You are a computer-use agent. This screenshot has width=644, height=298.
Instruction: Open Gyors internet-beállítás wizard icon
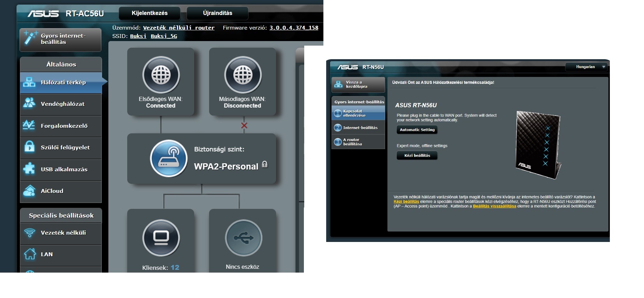pos(30,38)
